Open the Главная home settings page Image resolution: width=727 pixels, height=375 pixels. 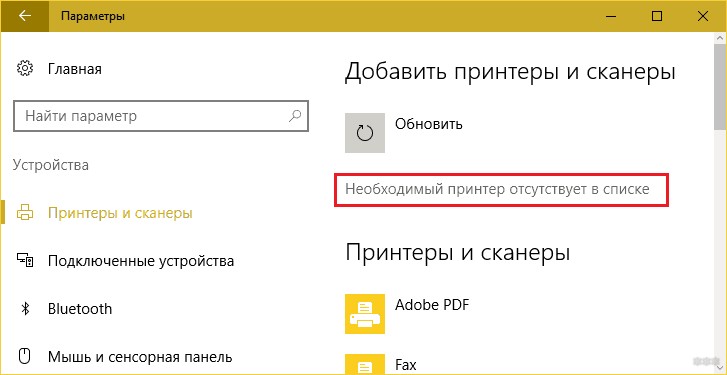[x=75, y=70]
